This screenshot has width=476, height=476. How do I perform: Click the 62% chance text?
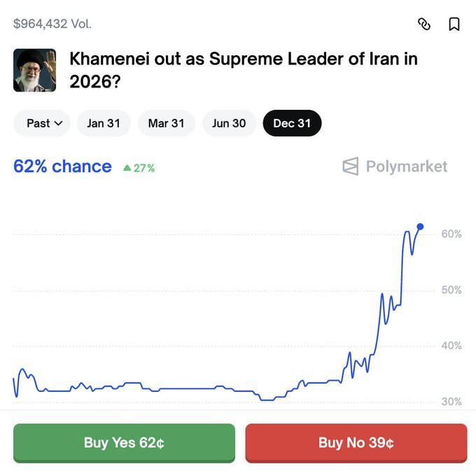(62, 167)
